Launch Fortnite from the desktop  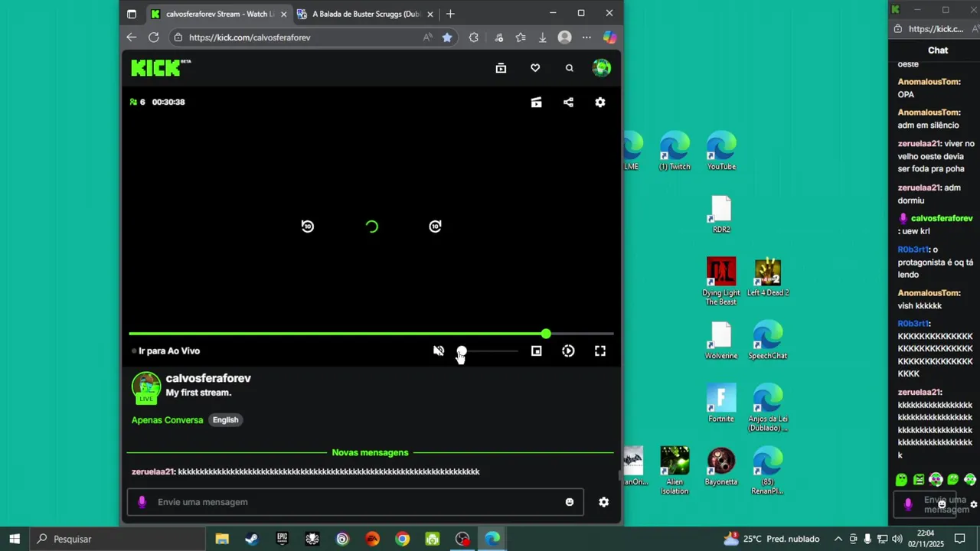(721, 403)
